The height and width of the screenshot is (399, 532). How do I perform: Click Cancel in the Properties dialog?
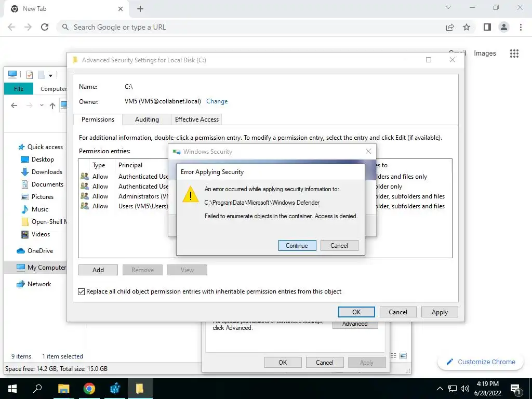pyautogui.click(x=324, y=362)
